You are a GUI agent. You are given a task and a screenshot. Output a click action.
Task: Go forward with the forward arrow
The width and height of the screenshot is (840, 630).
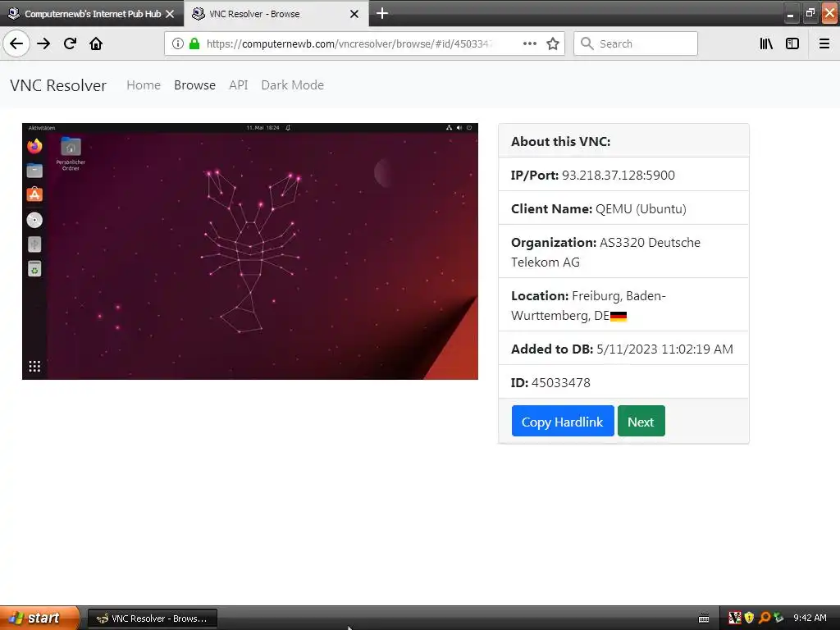(x=43, y=43)
